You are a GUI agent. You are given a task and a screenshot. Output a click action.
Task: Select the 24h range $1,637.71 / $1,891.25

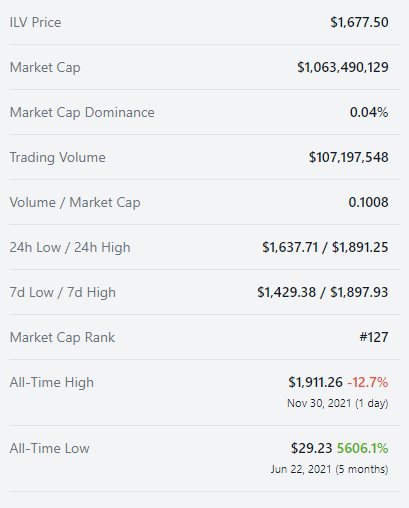(325, 247)
